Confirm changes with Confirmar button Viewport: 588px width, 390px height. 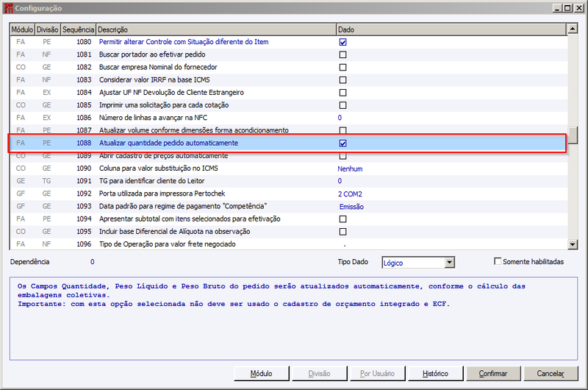coord(493,374)
